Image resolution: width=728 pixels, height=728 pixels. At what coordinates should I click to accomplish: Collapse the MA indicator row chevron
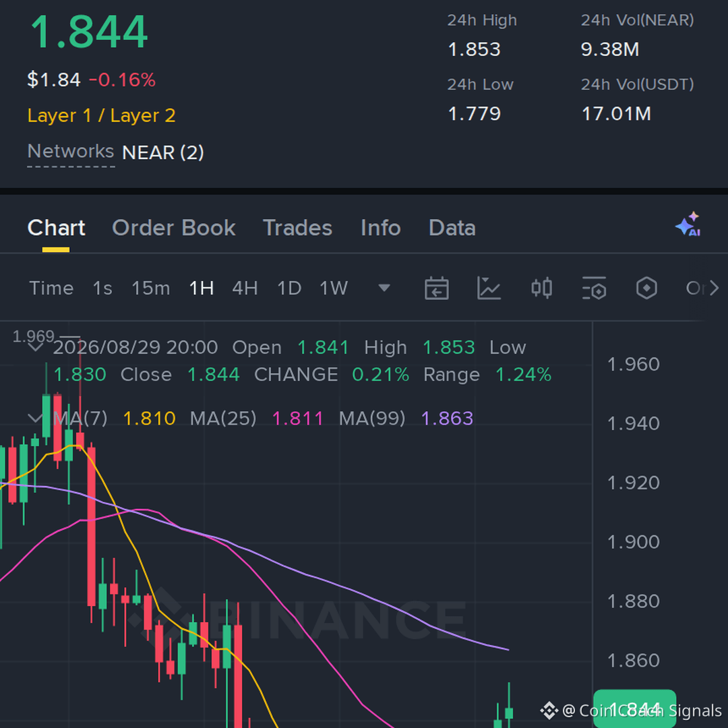pos(36,419)
